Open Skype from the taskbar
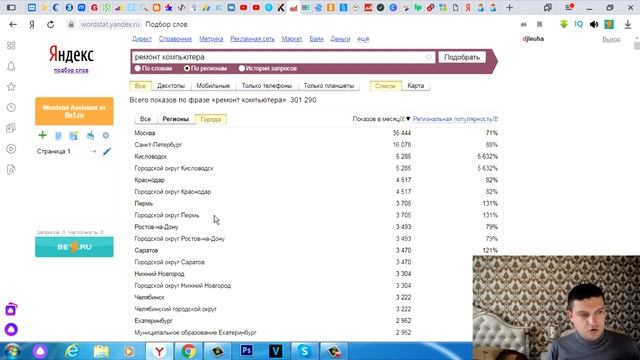 tap(304, 351)
